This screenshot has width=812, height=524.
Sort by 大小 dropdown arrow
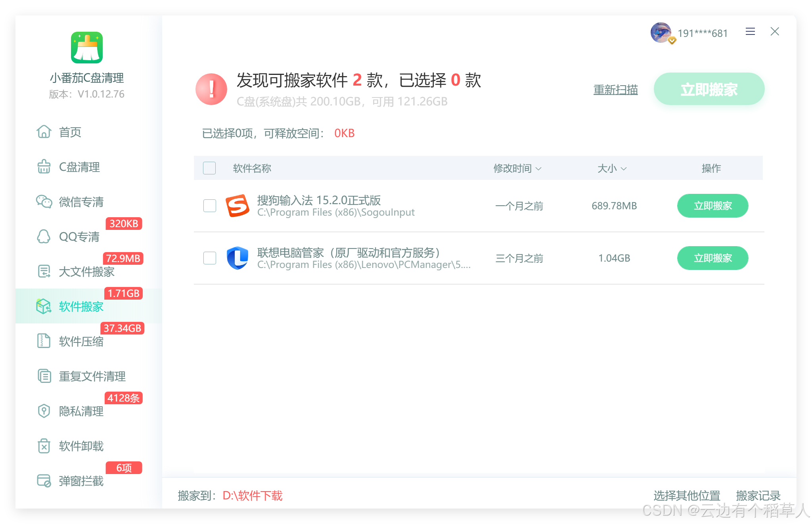click(x=624, y=169)
